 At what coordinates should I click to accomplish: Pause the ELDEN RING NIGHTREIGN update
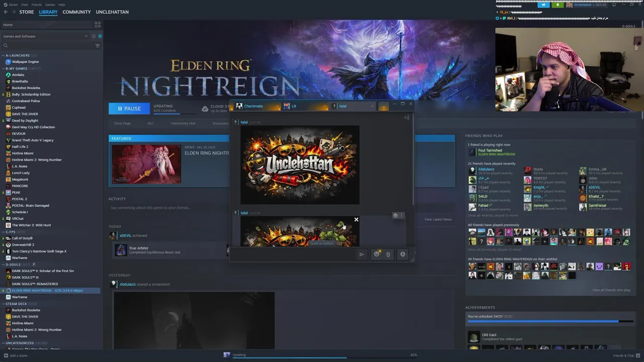click(129, 109)
